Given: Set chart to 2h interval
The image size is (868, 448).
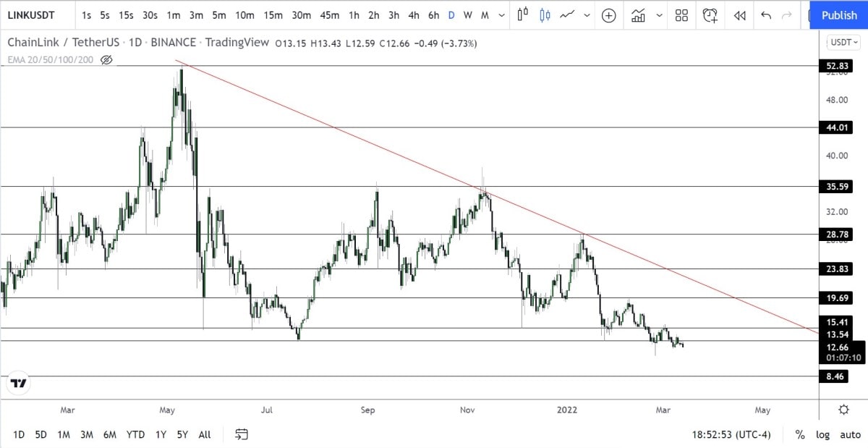Looking at the screenshot, I should point(373,15).
